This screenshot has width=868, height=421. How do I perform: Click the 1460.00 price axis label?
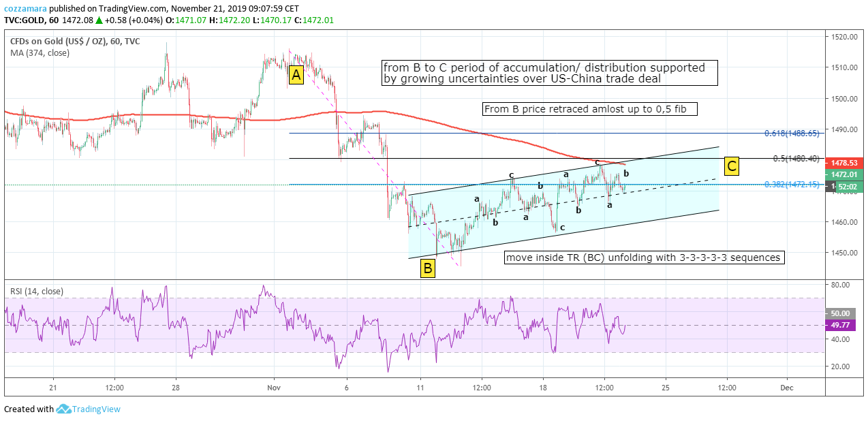(843, 222)
